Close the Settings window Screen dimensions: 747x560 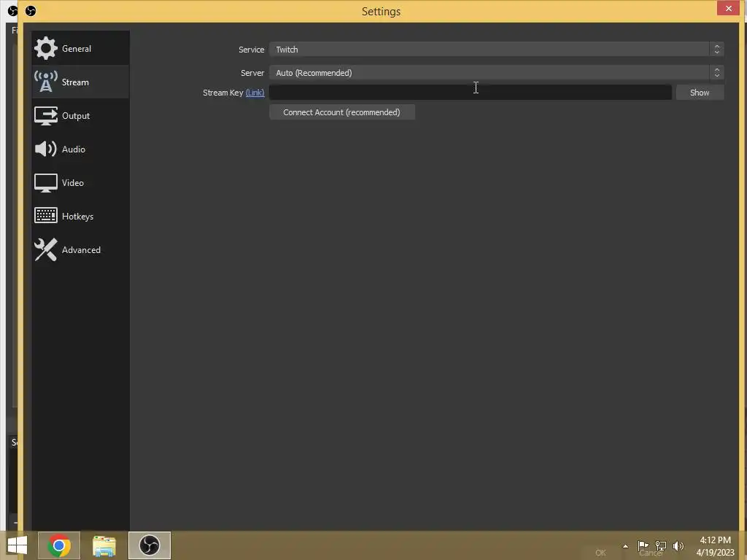coord(729,8)
